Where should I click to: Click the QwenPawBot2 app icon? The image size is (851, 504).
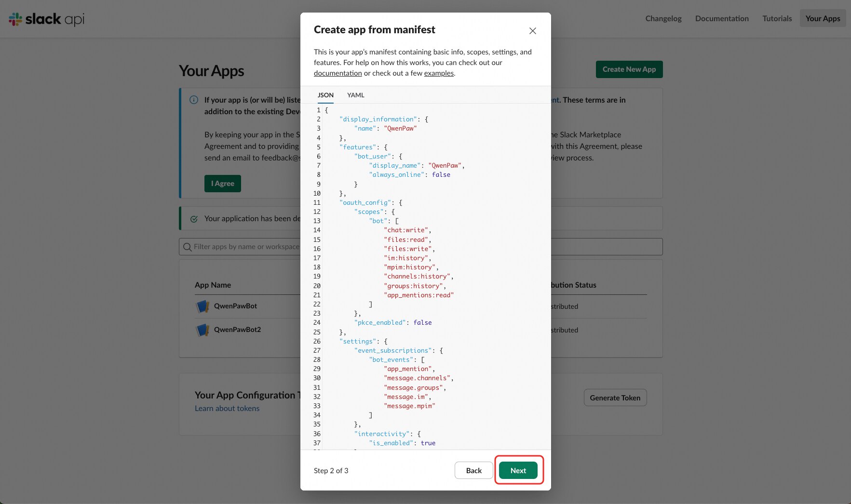[x=203, y=330]
